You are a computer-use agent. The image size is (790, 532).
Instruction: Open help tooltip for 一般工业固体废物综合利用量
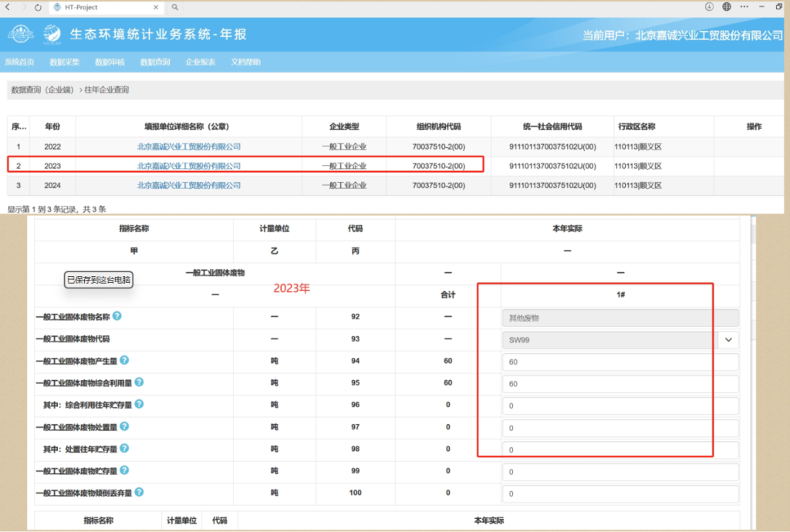click(x=140, y=382)
